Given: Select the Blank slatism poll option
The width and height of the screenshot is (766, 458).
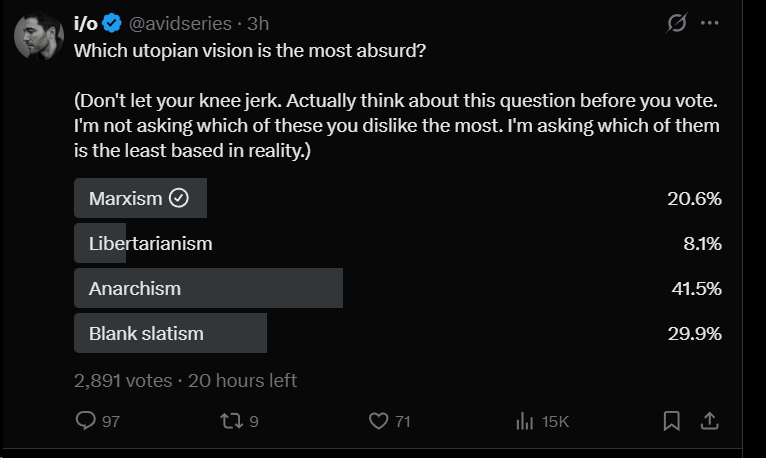Looking at the screenshot, I should (x=146, y=333).
